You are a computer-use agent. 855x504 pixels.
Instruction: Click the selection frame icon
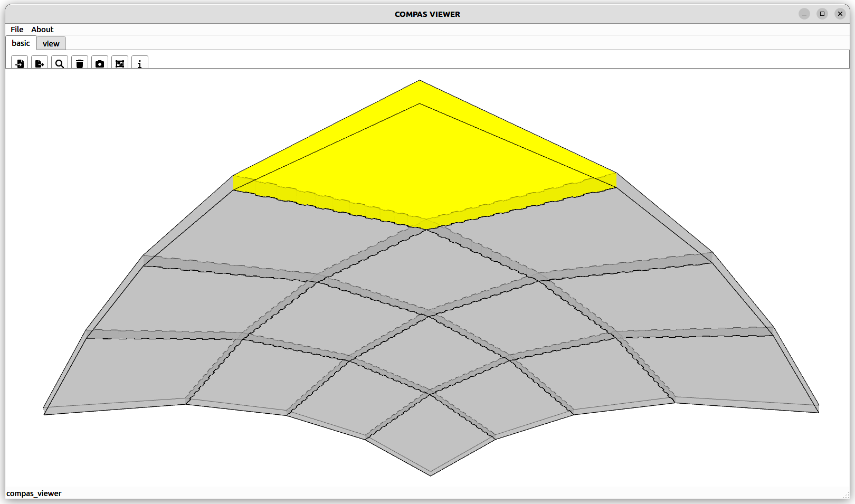[120, 63]
